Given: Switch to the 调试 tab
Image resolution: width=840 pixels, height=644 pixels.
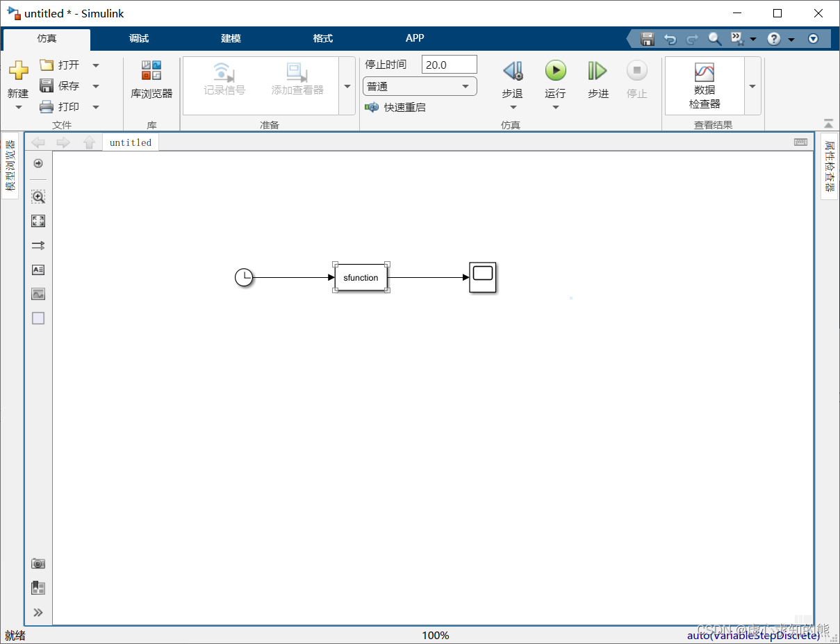Looking at the screenshot, I should [x=139, y=38].
